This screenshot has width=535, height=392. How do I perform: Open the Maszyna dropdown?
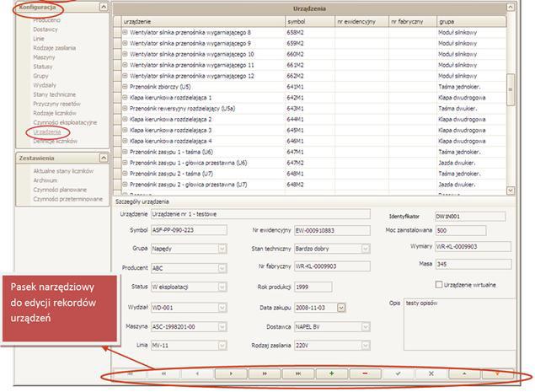click(x=222, y=327)
